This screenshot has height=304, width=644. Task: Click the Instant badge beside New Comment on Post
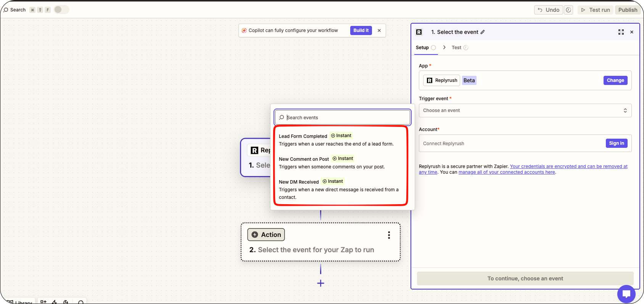(343, 158)
